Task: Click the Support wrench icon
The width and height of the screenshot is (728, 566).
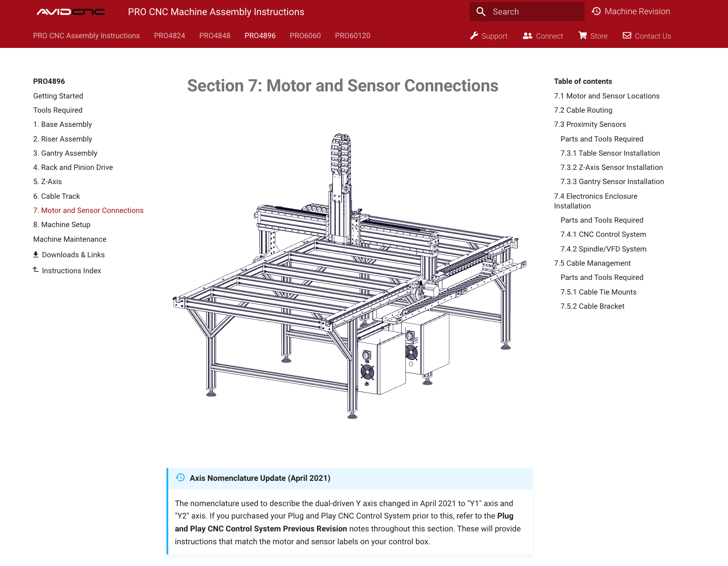Action: coord(474,35)
